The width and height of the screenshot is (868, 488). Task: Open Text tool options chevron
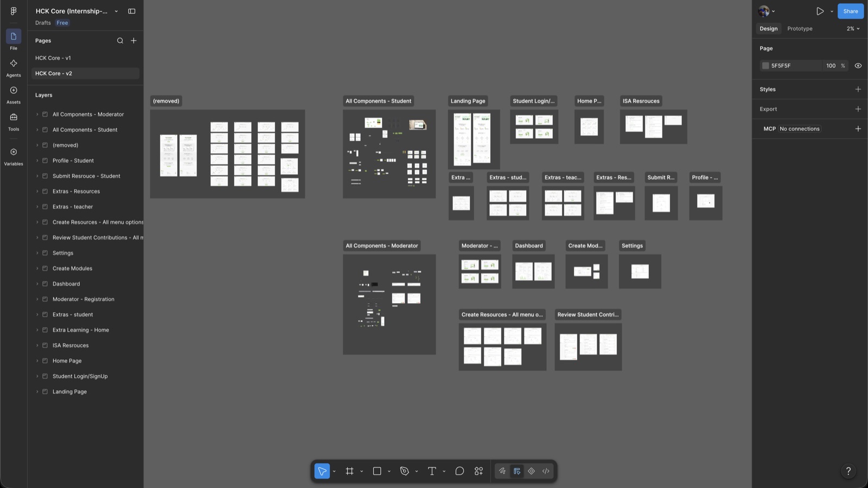pos(444,471)
